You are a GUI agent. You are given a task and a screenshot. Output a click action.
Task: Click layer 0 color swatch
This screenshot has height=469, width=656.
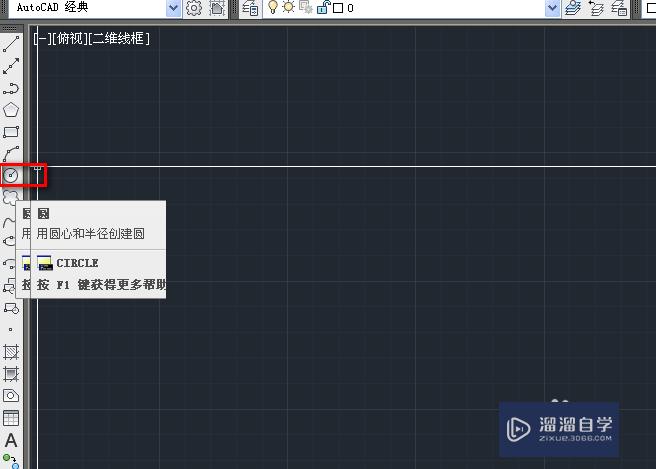click(338, 8)
